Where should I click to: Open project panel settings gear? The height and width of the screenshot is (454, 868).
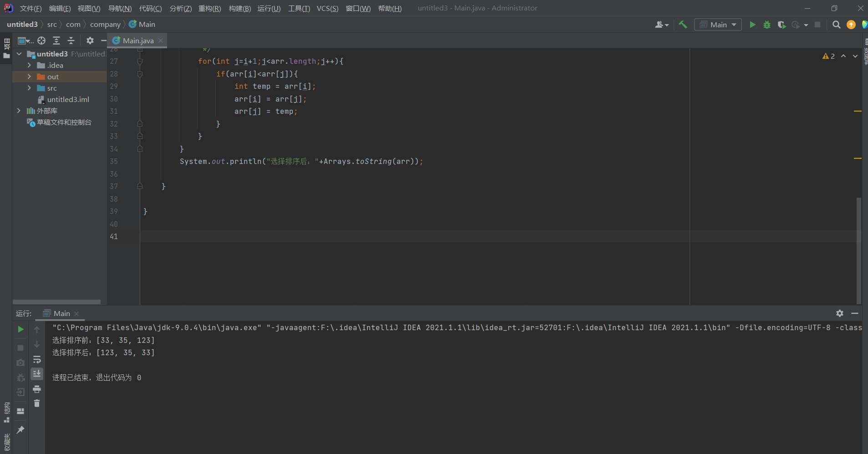(90, 41)
